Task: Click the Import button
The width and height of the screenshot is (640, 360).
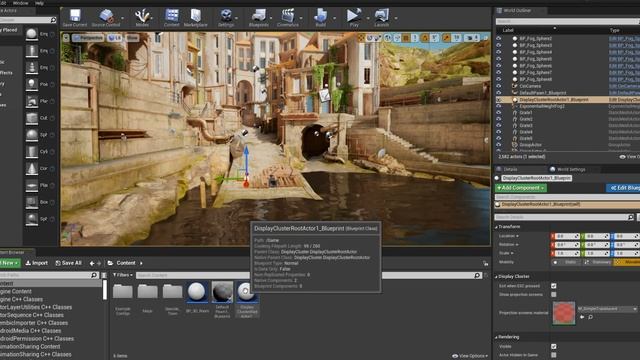Action: tap(37, 263)
